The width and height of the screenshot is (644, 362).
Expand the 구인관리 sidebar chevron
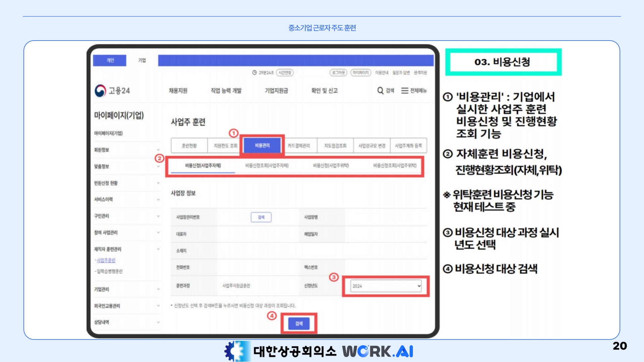tap(158, 216)
